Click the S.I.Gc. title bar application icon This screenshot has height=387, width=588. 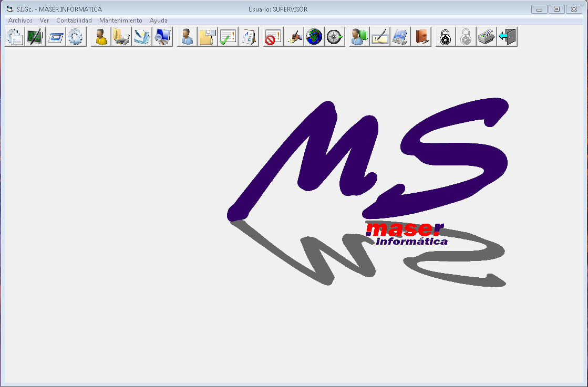click(10, 9)
